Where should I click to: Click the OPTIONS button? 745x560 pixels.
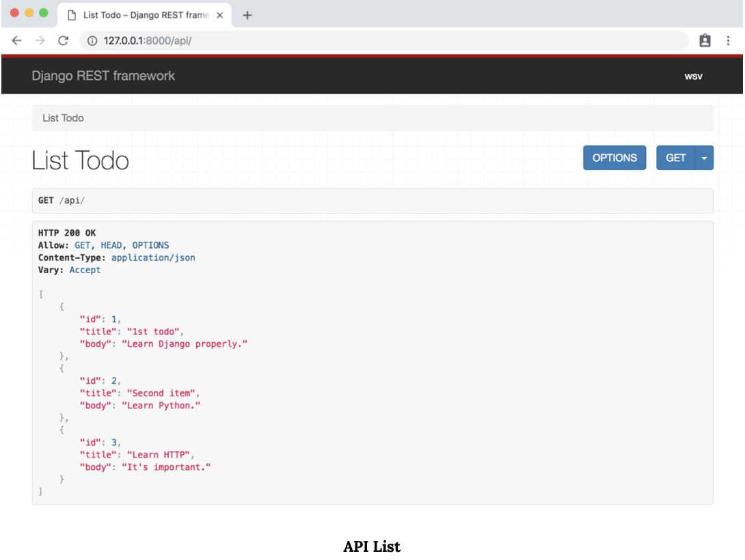[614, 158]
